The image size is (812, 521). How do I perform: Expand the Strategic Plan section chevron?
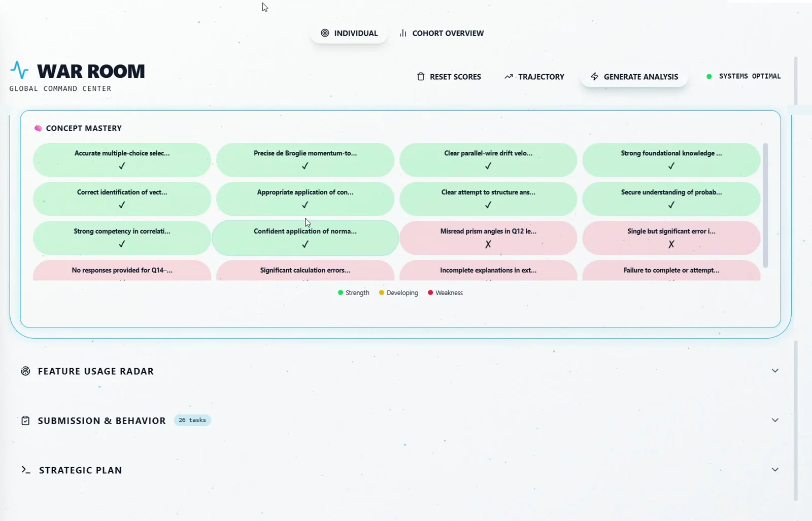point(775,470)
